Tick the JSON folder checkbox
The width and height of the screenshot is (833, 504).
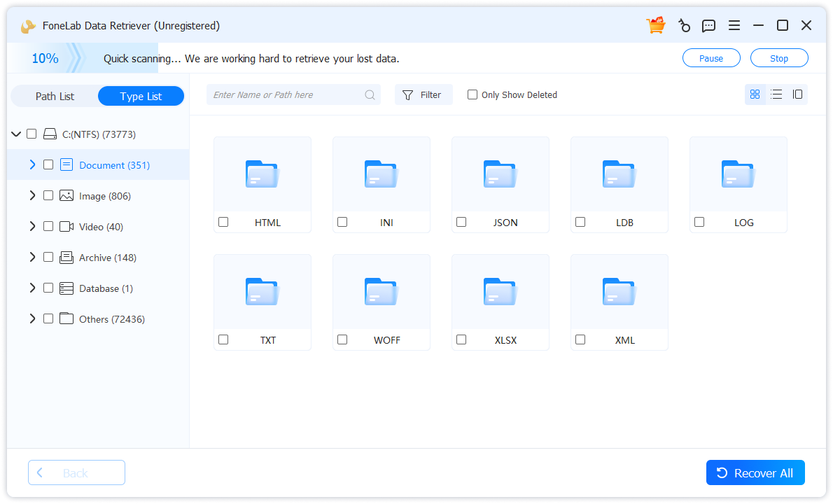pos(461,222)
